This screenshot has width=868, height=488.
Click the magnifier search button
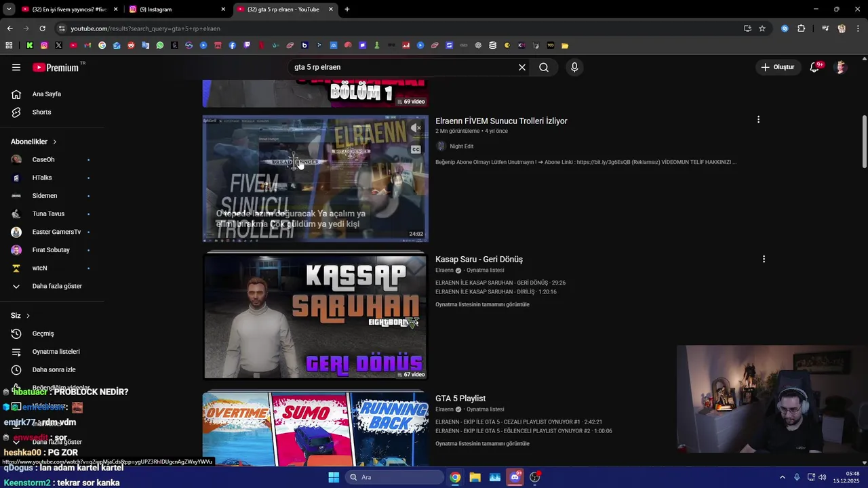pos(544,67)
